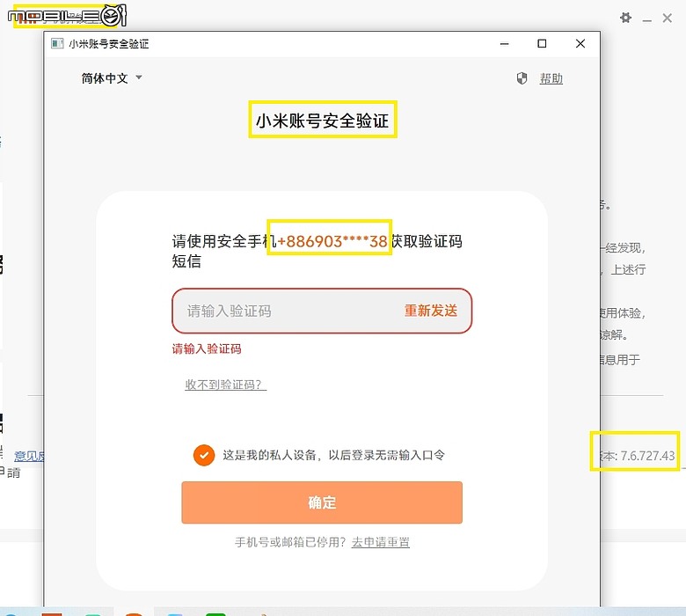Open settings gear in the background window

click(625, 18)
